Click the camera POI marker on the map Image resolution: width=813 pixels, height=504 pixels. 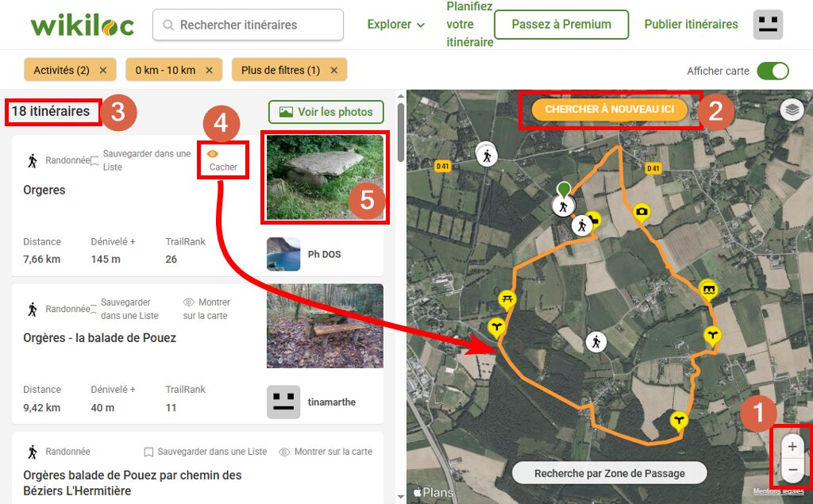[x=641, y=212]
